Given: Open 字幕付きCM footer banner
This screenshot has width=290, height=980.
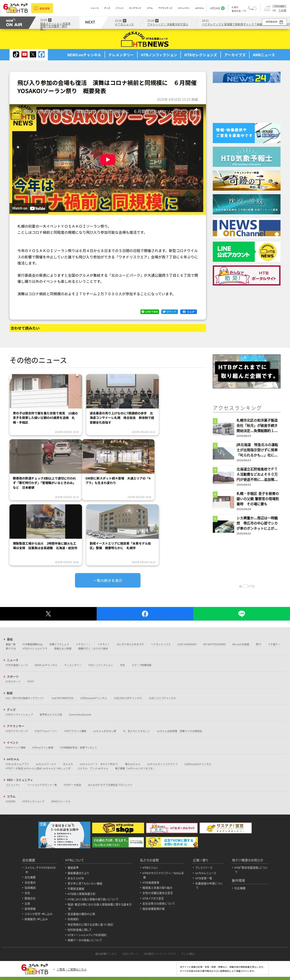Looking at the screenshot, I should point(64,835).
